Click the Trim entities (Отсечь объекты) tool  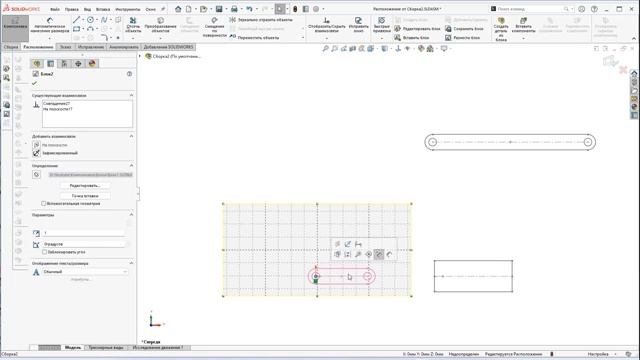[133, 25]
